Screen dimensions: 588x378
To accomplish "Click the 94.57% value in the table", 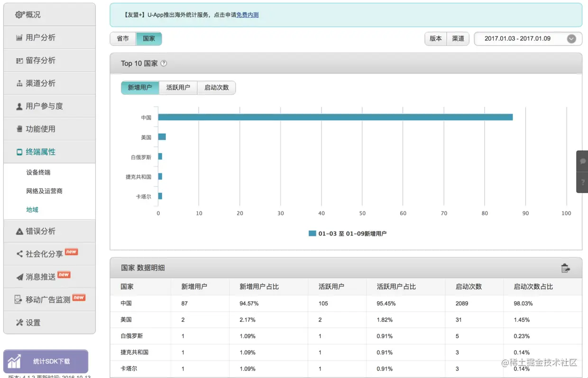I will [249, 303].
